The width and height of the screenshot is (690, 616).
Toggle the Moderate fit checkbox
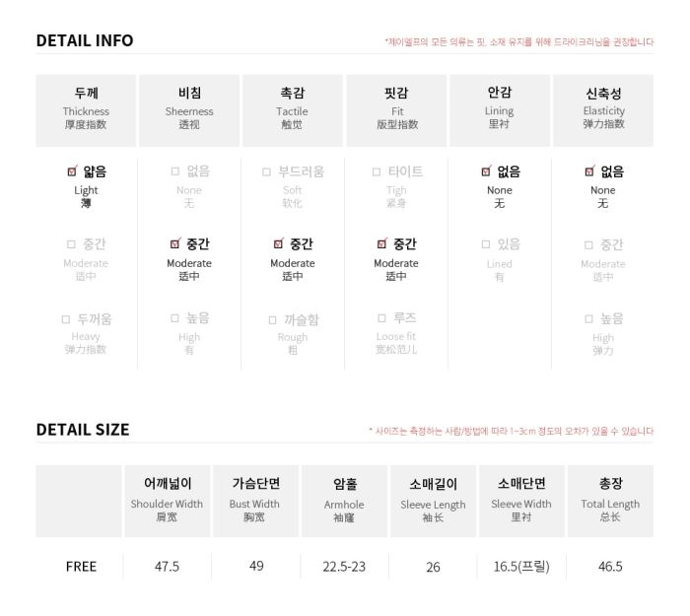pyautogui.click(x=382, y=243)
